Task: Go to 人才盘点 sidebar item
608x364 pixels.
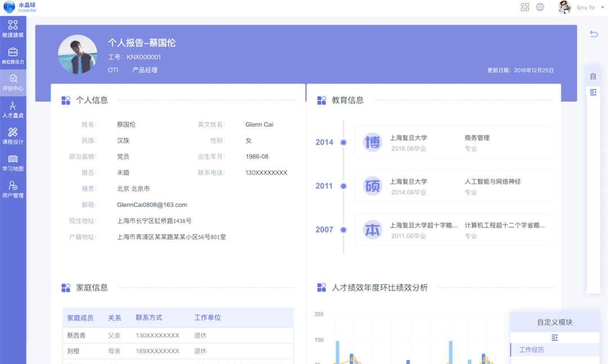Action: pyautogui.click(x=12, y=109)
